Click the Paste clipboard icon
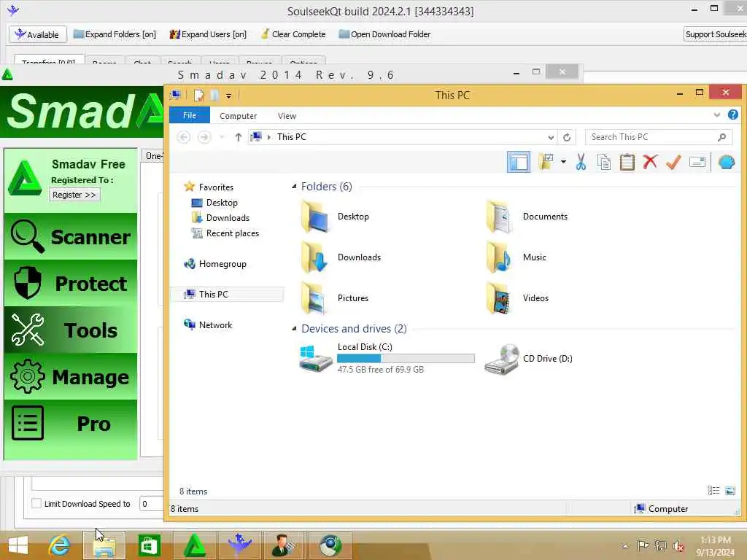This screenshot has height=560, width=747. [x=627, y=163]
